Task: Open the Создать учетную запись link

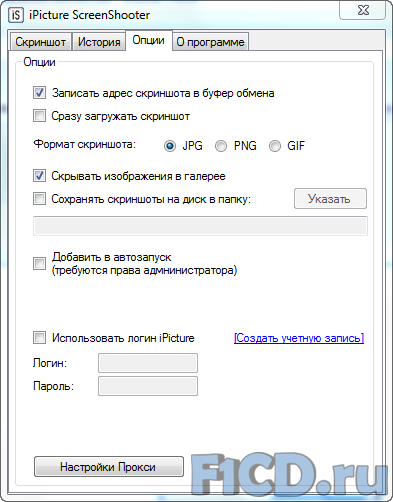Action: click(299, 338)
